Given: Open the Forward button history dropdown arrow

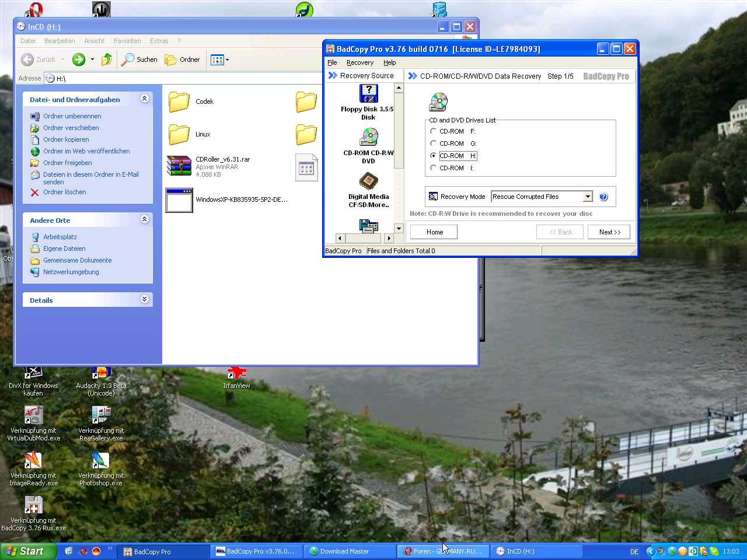Looking at the screenshot, I should [92, 60].
